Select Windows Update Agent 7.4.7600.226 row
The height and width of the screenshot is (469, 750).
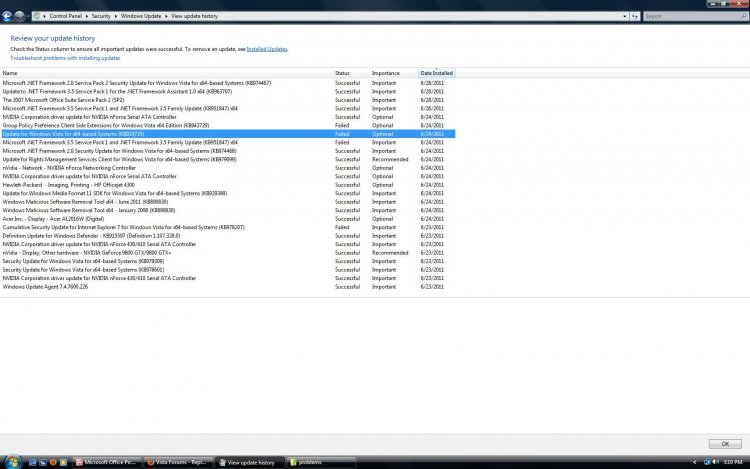[x=228, y=287]
